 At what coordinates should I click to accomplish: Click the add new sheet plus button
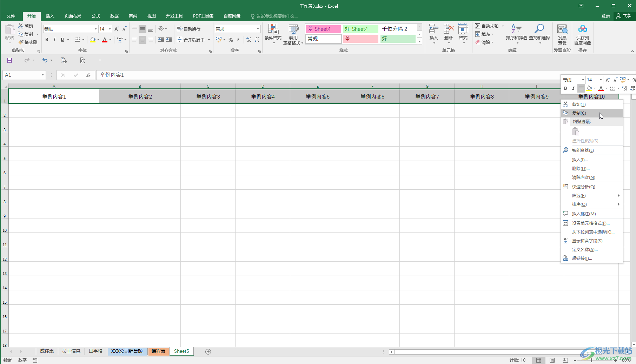pyautogui.click(x=208, y=351)
